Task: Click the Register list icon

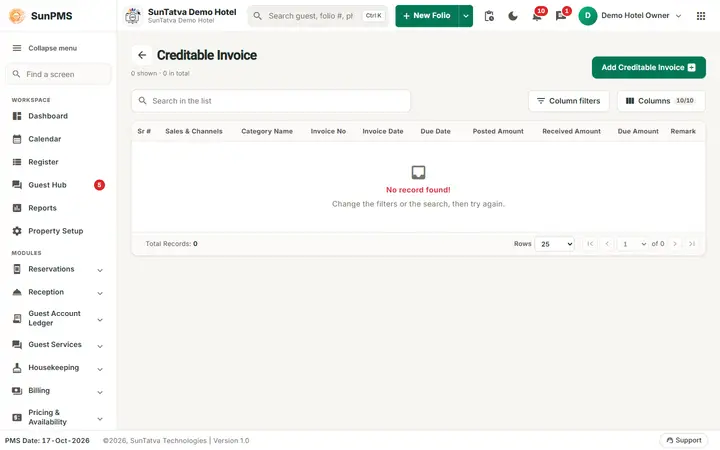Action: (17, 162)
